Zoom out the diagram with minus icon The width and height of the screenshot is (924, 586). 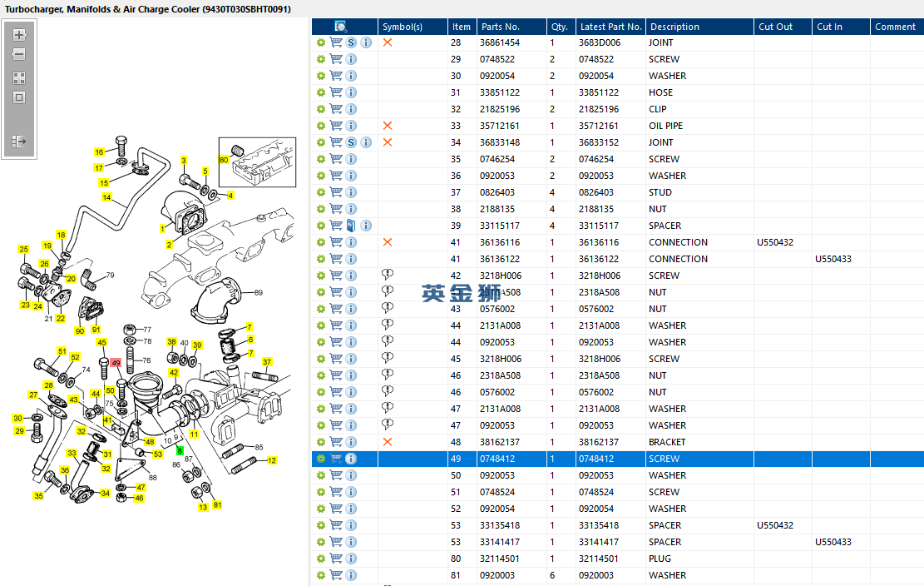coord(19,54)
